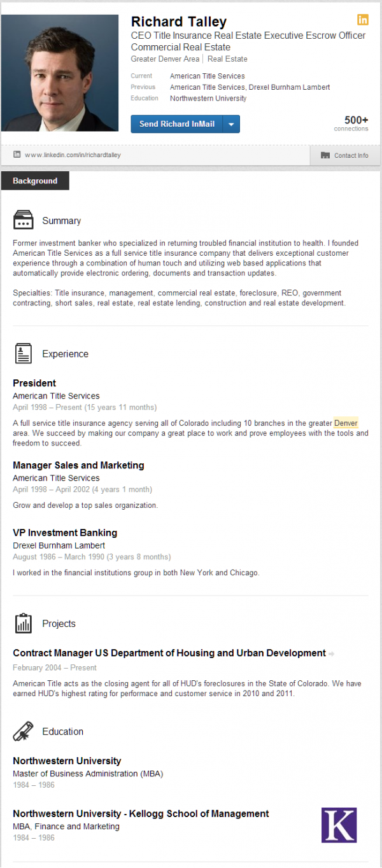Click American Title Services under the President role
Viewport: 382px width, 868px height.
[x=56, y=396]
